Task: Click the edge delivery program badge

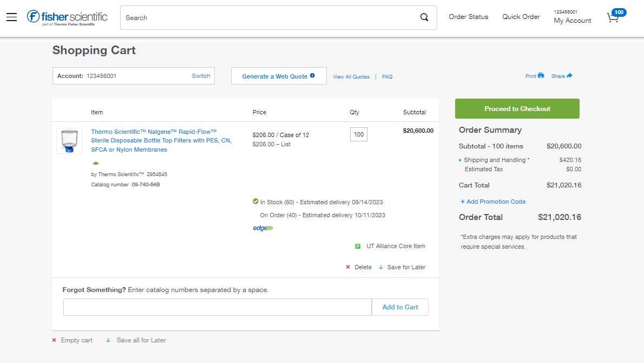Action: pyautogui.click(x=262, y=228)
